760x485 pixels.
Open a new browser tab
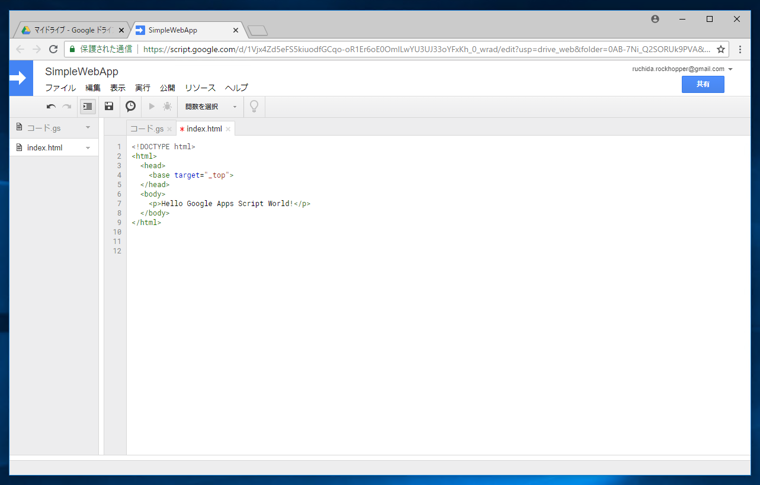click(x=257, y=31)
